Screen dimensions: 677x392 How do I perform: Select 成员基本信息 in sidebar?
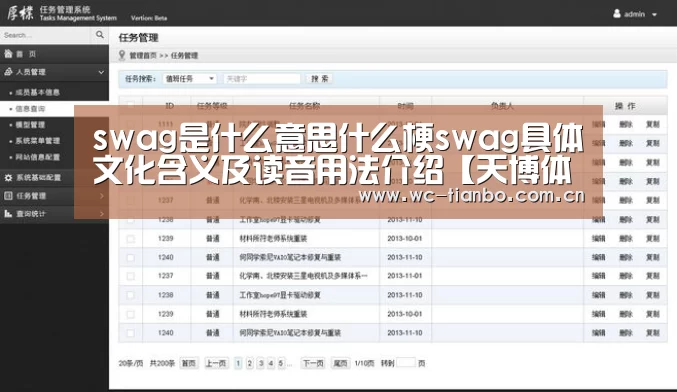(x=38, y=92)
